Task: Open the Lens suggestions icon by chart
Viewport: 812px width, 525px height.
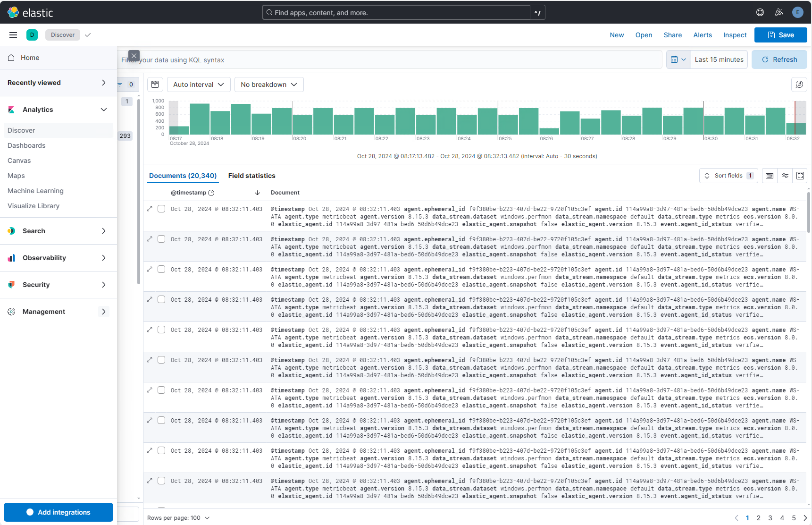Action: tap(799, 85)
